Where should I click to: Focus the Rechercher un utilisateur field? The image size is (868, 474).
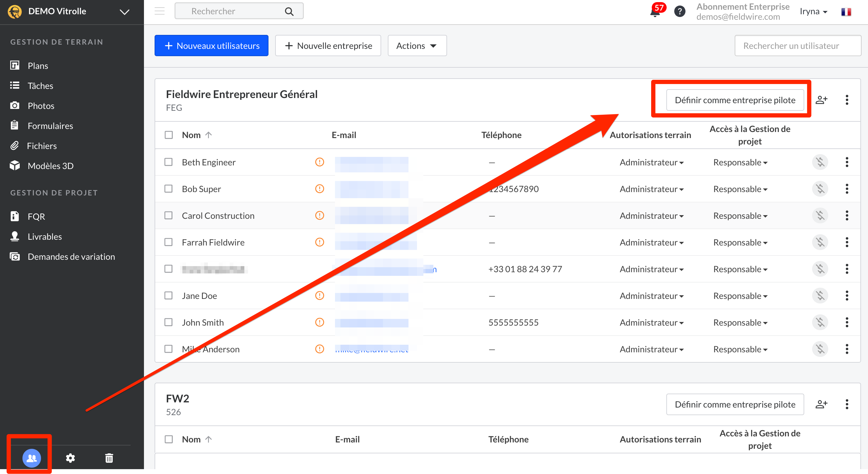coord(797,46)
